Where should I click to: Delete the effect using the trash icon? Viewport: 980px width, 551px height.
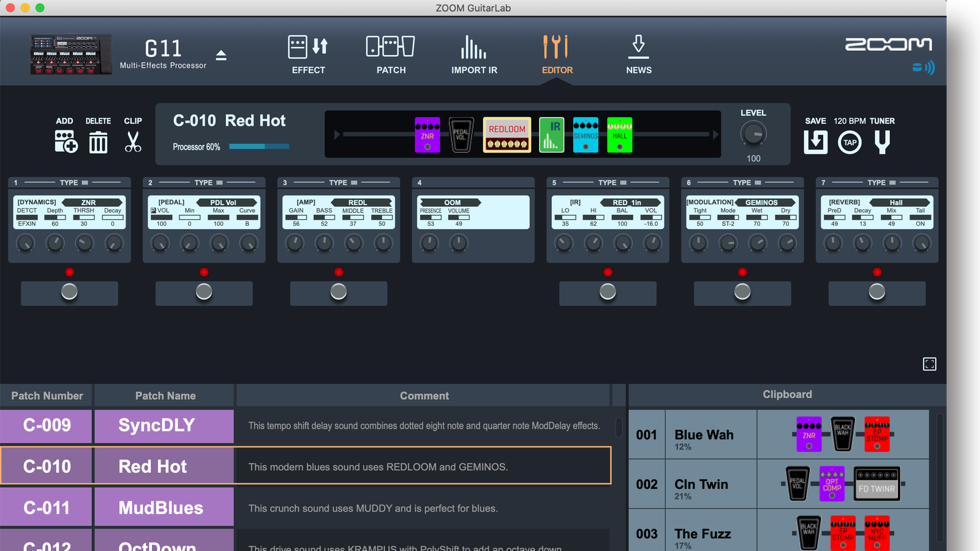tap(98, 142)
